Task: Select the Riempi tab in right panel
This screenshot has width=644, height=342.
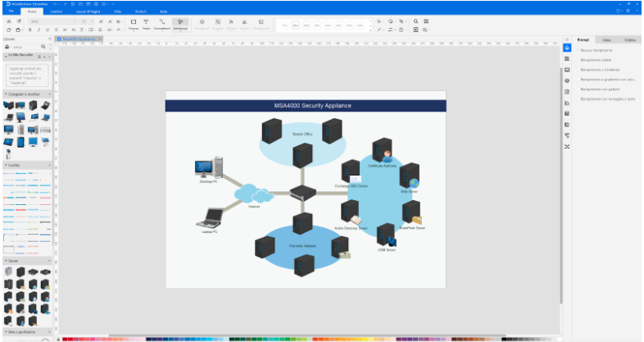Action: coord(583,40)
